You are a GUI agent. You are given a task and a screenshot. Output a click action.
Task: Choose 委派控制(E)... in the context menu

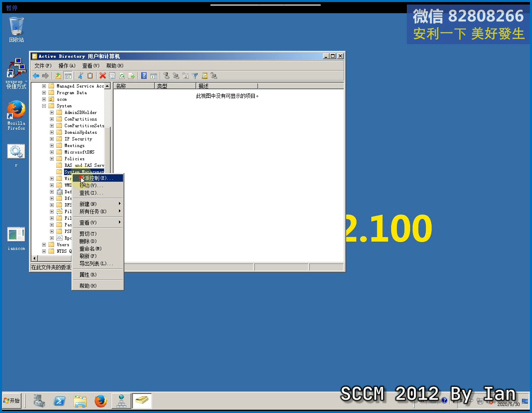click(x=98, y=178)
